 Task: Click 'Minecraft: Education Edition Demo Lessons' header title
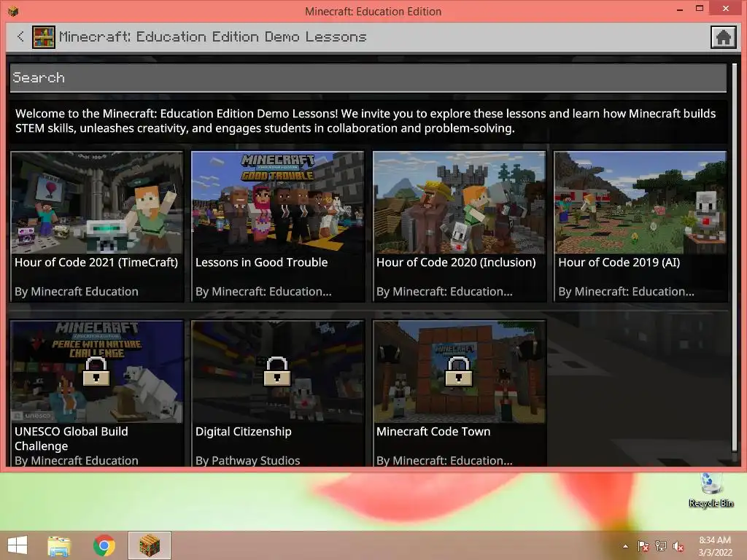point(212,36)
